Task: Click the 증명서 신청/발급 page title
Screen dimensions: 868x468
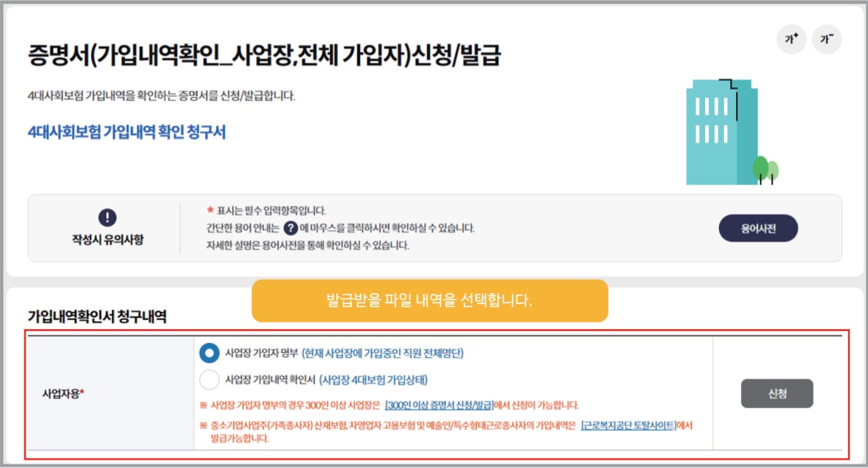Action: point(264,56)
